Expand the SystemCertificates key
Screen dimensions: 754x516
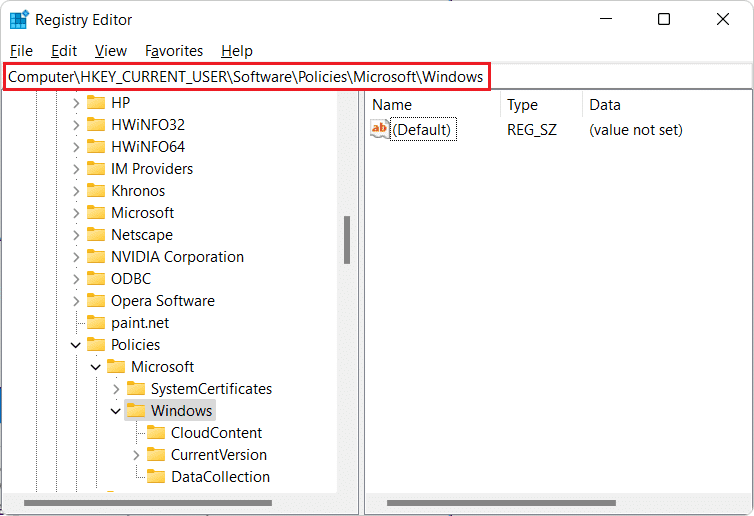point(116,389)
